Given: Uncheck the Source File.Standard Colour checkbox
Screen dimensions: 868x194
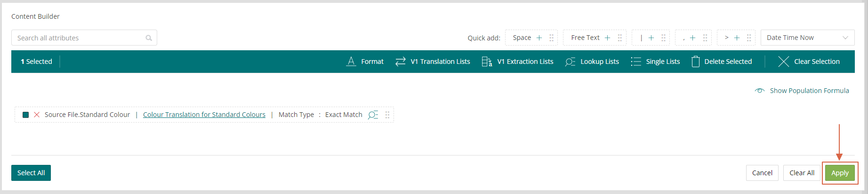Looking at the screenshot, I should 26,115.
